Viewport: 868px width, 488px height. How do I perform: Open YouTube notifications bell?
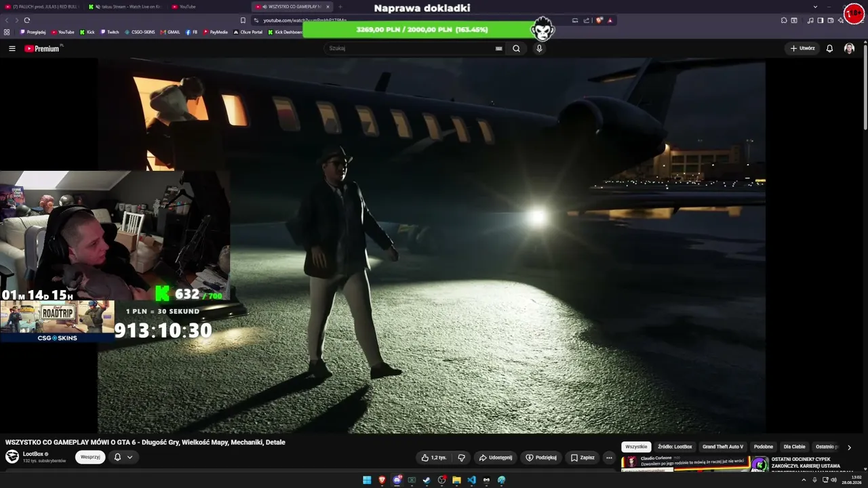click(x=829, y=48)
